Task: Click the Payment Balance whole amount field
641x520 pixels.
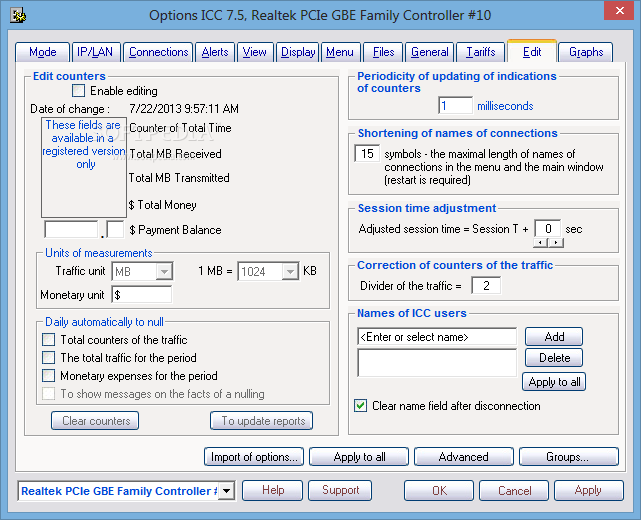Action: pos(71,229)
